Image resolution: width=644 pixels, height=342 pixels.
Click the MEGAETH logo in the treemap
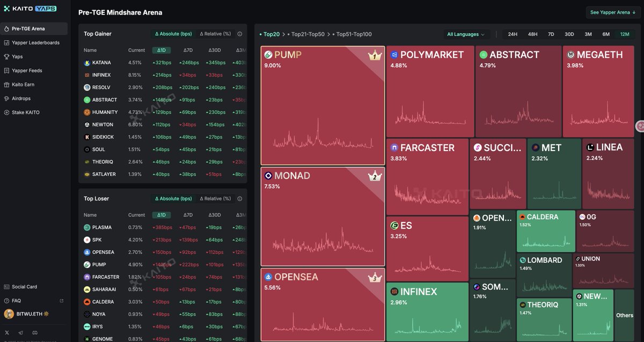pyautogui.click(x=571, y=55)
